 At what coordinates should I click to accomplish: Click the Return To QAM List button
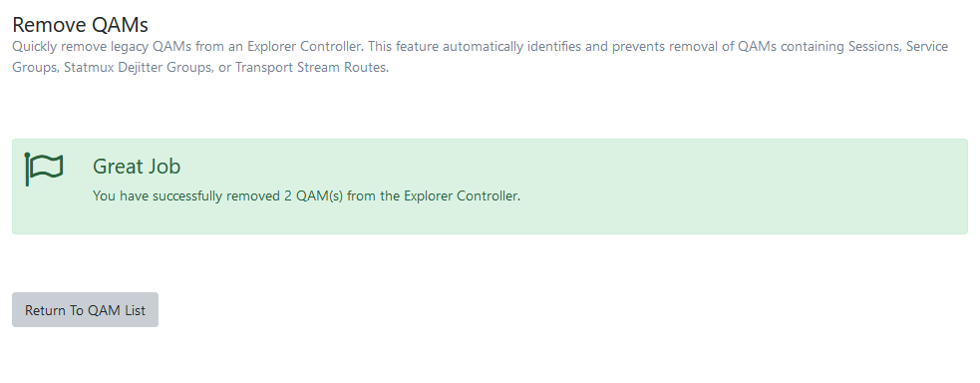[85, 310]
